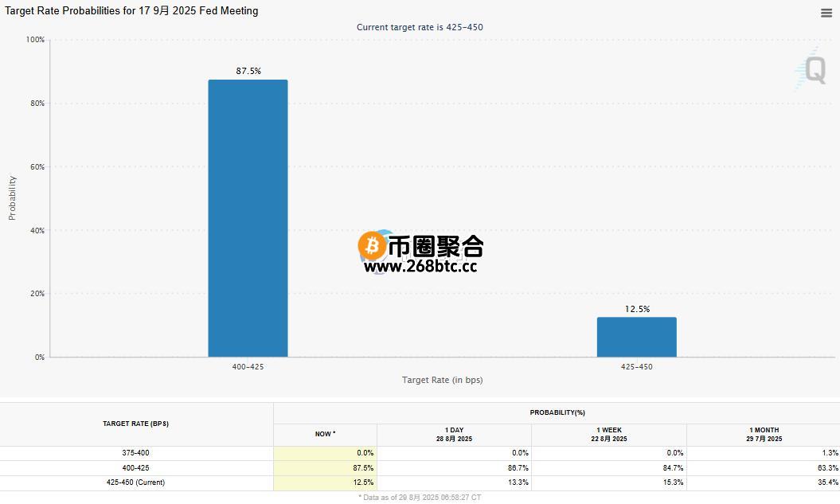
Task: Select the 375-400 table row label
Action: (x=135, y=453)
